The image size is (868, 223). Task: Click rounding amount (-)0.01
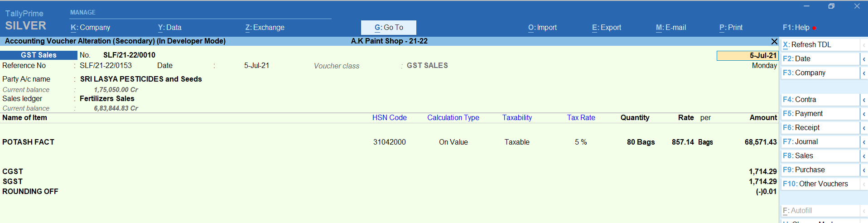click(766, 191)
